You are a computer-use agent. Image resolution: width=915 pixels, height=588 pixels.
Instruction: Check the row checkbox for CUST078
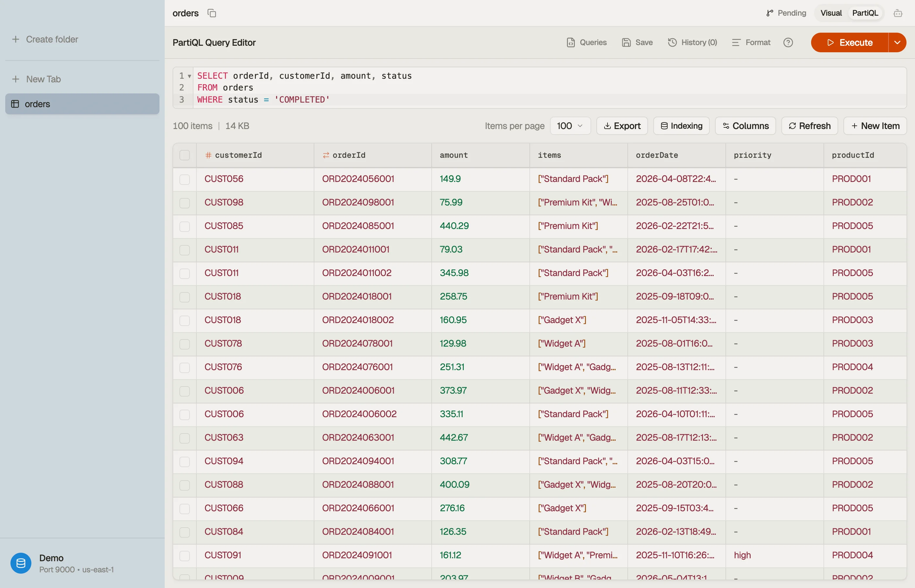[184, 344]
